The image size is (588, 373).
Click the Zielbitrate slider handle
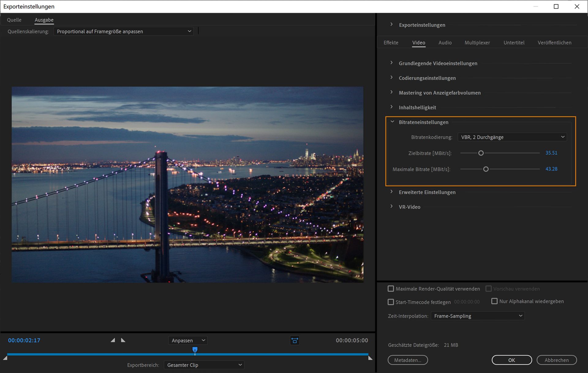coord(481,153)
